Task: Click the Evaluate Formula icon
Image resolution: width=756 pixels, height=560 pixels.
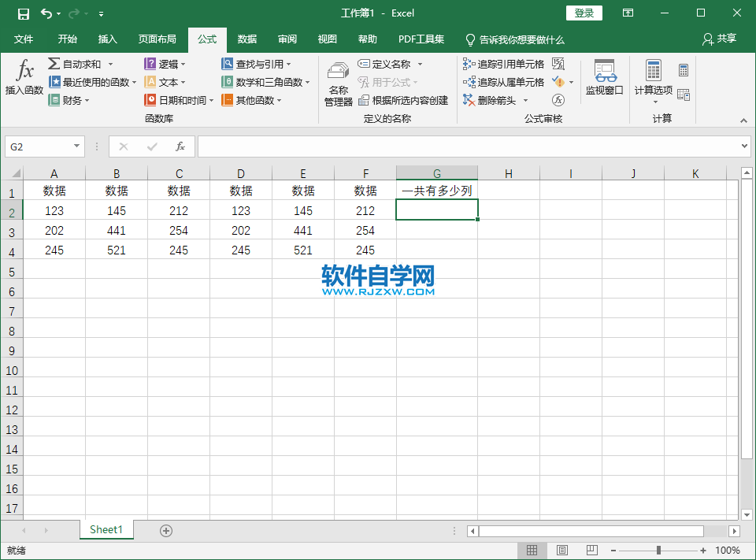Action: (558, 100)
